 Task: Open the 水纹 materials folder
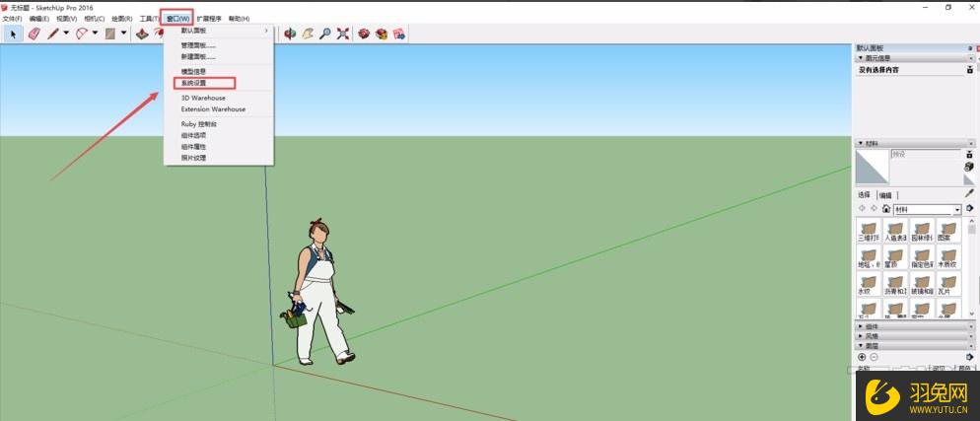869,284
